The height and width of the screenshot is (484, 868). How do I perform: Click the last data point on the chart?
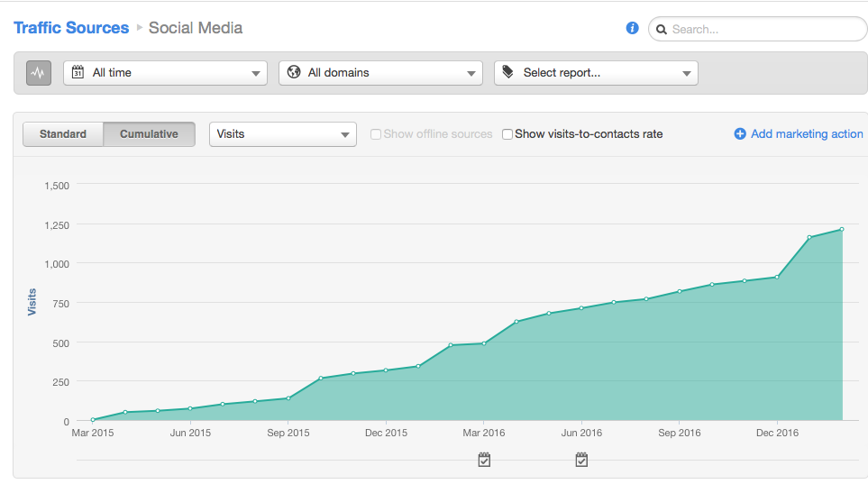(x=842, y=229)
